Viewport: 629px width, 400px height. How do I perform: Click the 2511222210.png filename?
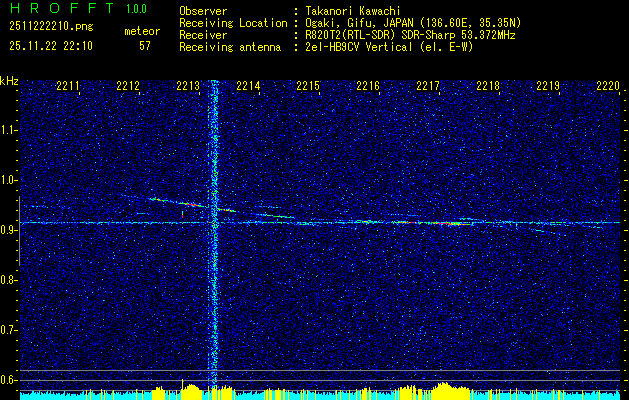click(x=51, y=27)
